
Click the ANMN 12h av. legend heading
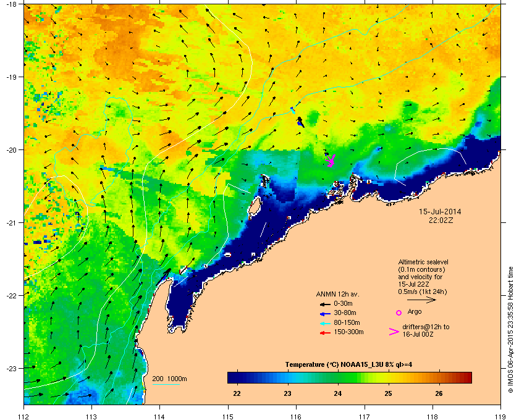coord(337,294)
